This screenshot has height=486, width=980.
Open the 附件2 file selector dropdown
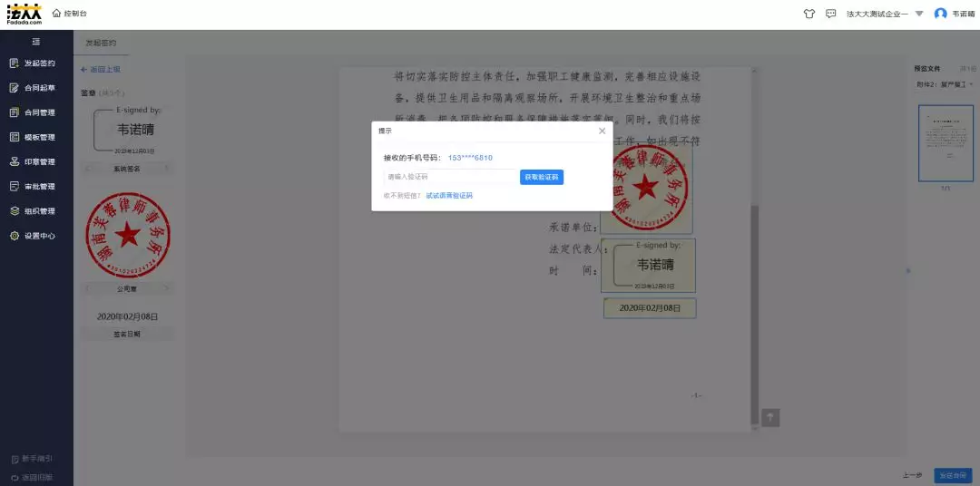945,84
